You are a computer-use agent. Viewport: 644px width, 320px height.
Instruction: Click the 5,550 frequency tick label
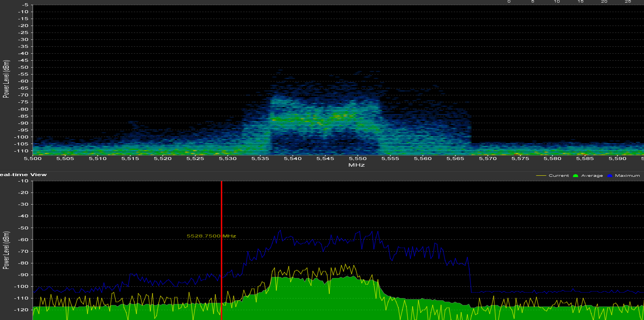click(358, 159)
